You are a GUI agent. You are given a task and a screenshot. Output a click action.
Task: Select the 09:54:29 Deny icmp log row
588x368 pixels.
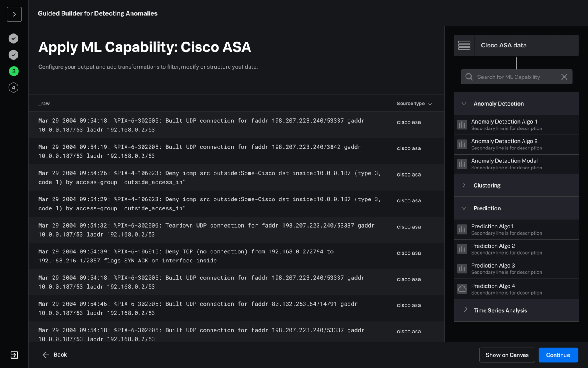(236, 204)
